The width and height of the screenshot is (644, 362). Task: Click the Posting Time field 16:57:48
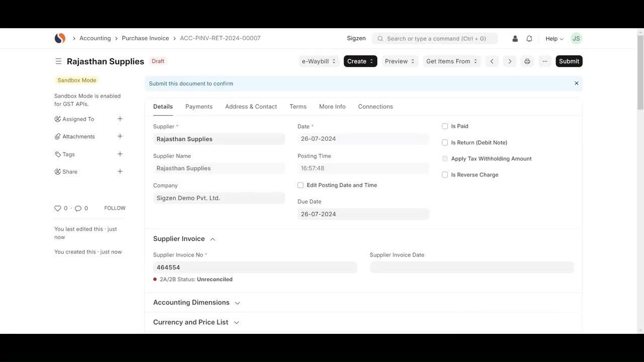[363, 168]
